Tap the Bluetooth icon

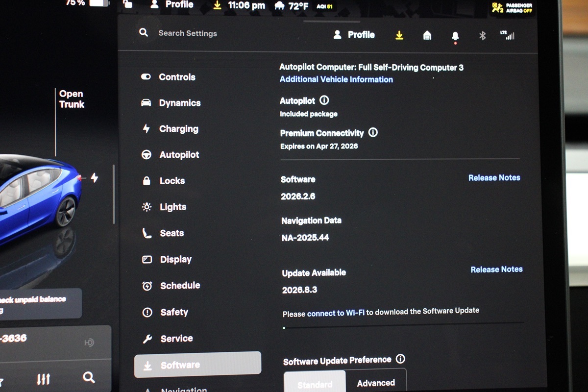(482, 35)
